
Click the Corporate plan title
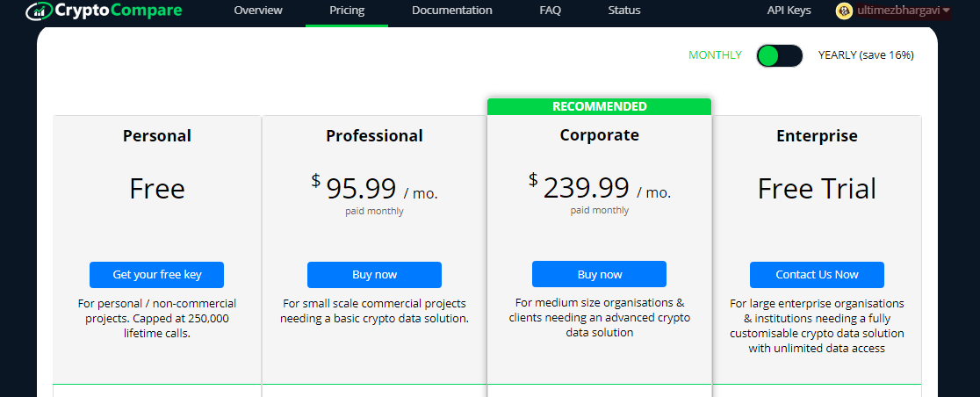pyautogui.click(x=599, y=135)
